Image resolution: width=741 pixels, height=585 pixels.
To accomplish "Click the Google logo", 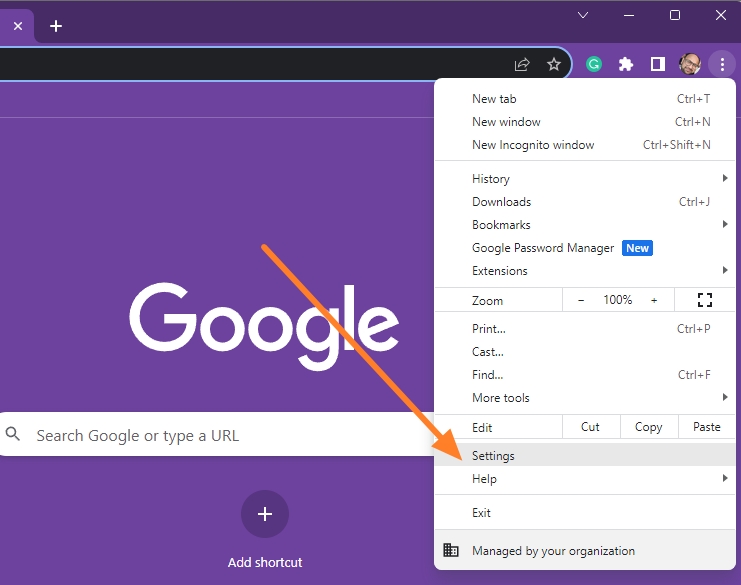I will click(x=264, y=327).
